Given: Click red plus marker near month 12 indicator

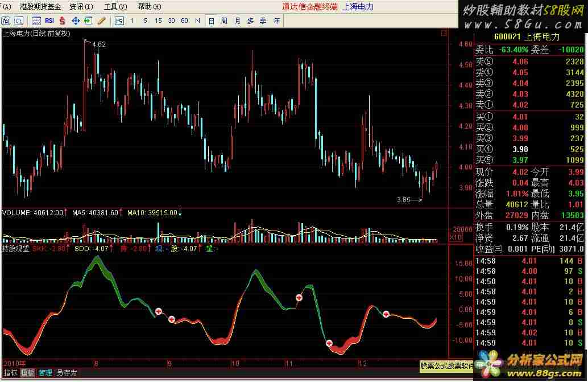Looking at the screenshot, I should 386,314.
